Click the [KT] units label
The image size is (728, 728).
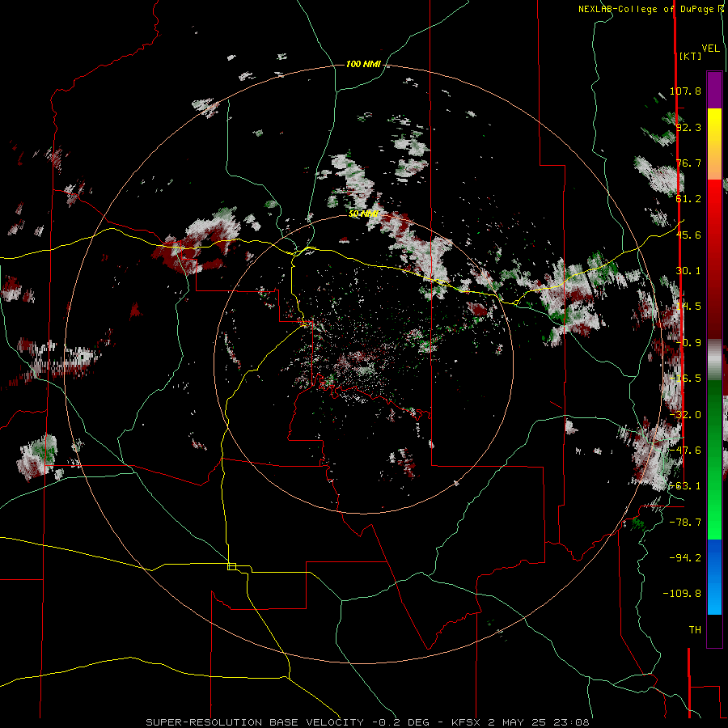(690, 56)
